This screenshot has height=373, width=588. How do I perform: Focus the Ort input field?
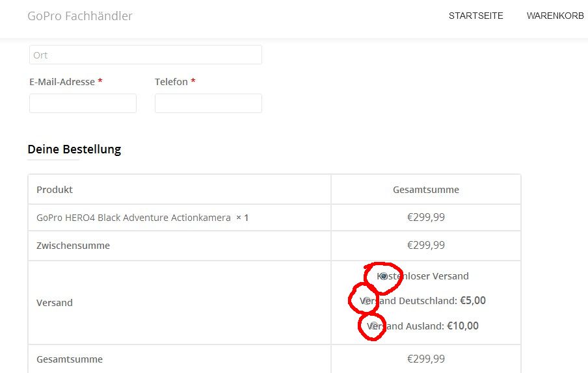point(146,55)
